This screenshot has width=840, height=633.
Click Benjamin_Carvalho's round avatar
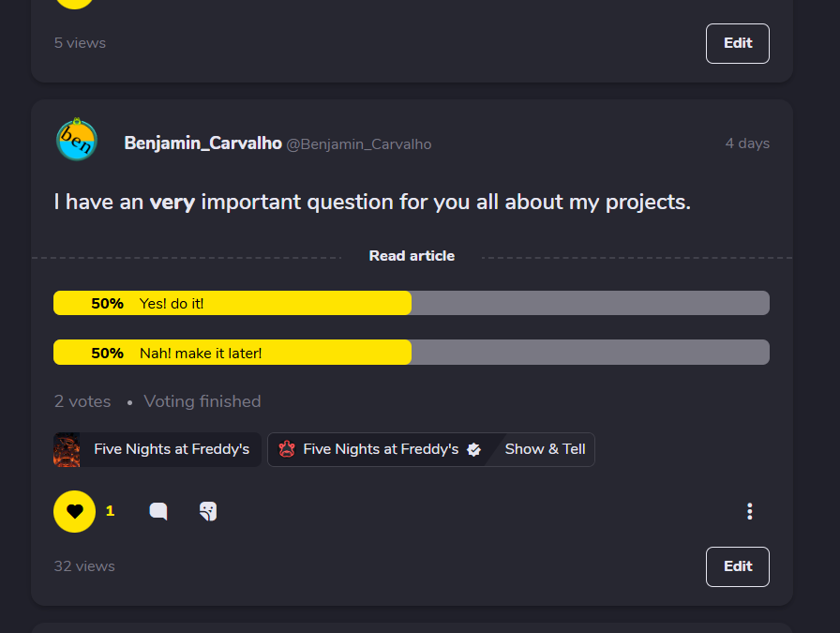tap(76, 141)
